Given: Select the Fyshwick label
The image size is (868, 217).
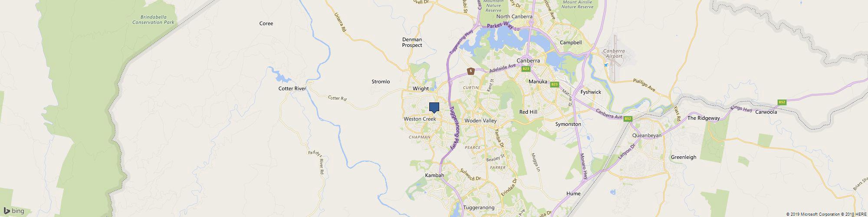Looking at the screenshot, I should point(591,92).
